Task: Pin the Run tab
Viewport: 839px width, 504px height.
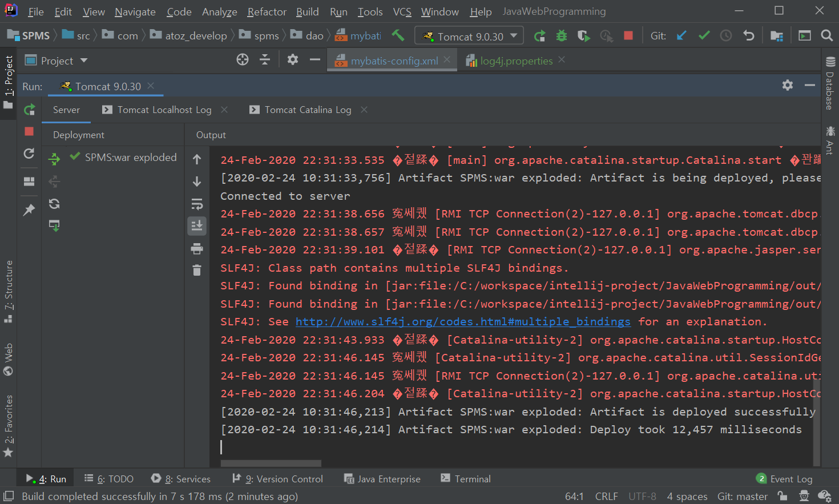Action: (29, 209)
